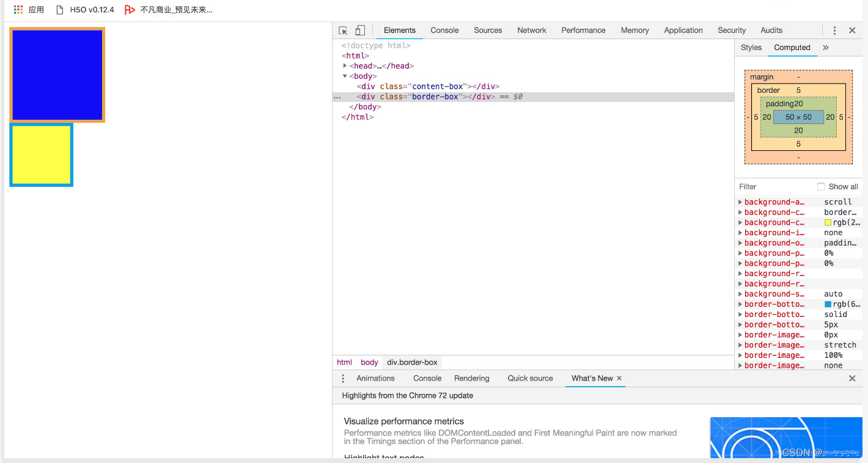The width and height of the screenshot is (868, 463).
Task: Open the DevTools three-dot customize menu
Action: [834, 31]
